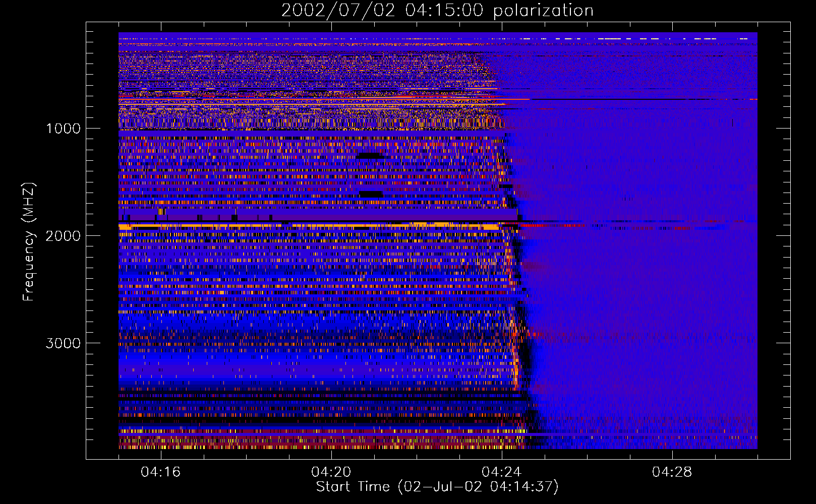This screenshot has width=816, height=504.
Task: Click the 04:20 time tick label
Action: tap(331, 472)
